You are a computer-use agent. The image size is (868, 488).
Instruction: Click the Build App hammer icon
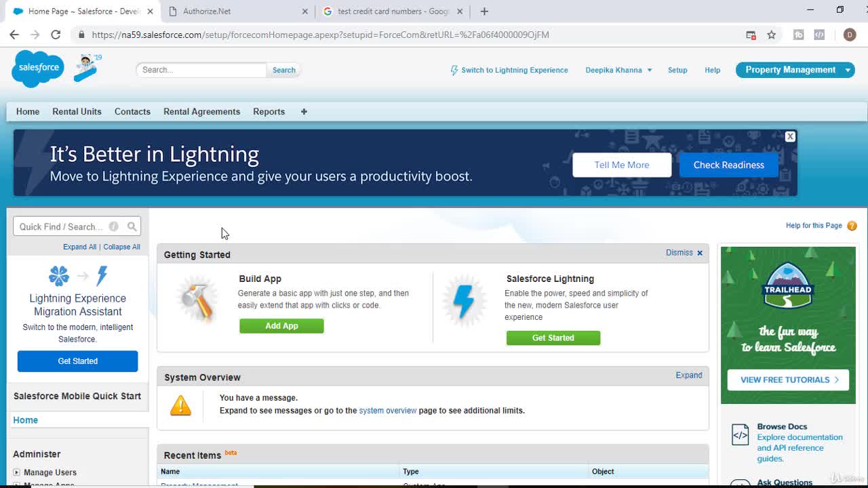click(x=197, y=299)
